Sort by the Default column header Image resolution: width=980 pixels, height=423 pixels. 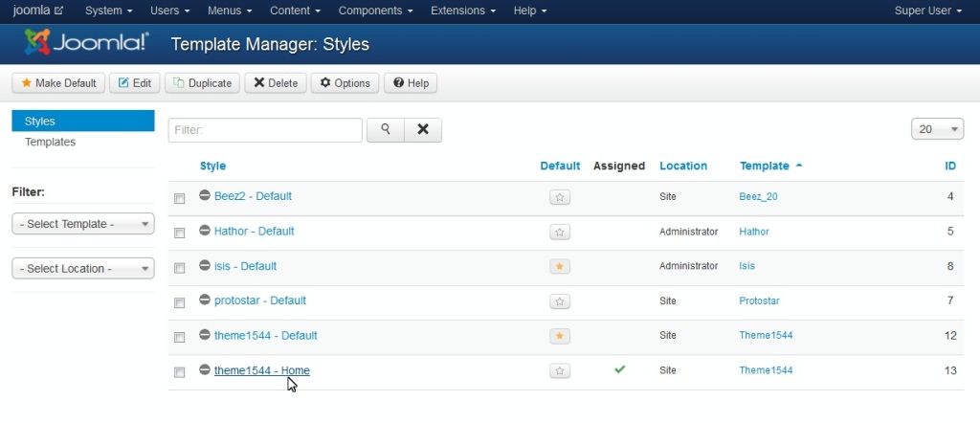point(560,166)
